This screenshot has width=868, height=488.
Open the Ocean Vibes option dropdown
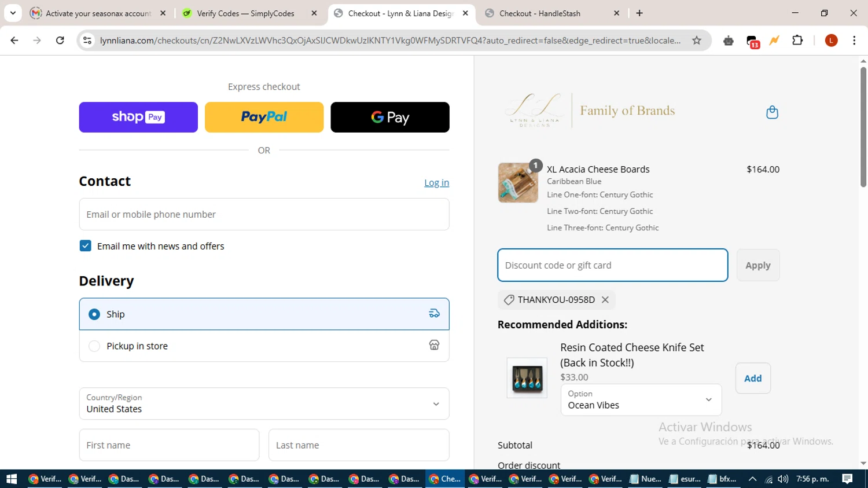click(641, 400)
